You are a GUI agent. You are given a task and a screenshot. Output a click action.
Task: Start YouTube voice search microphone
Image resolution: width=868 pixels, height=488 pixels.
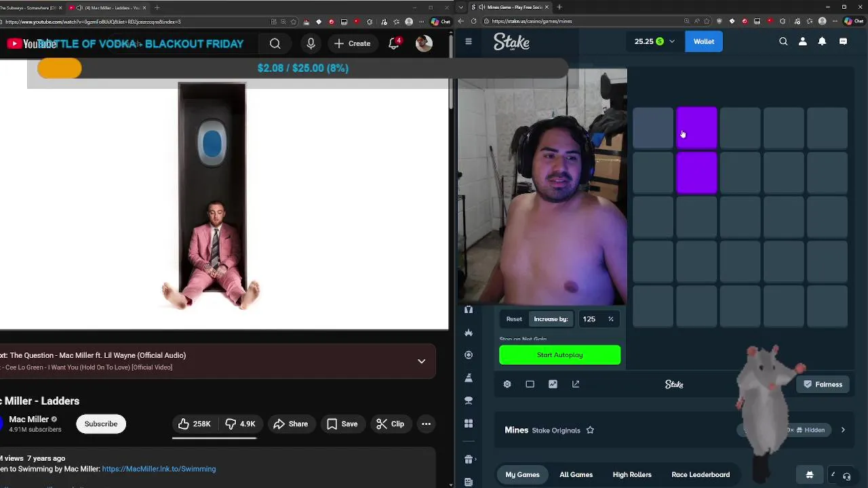coord(311,43)
